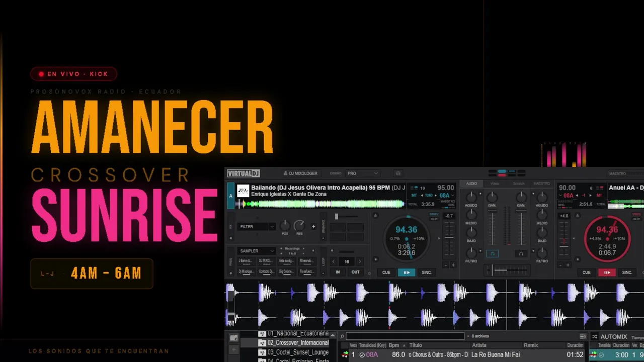Double loop length with right arrow

359,261
